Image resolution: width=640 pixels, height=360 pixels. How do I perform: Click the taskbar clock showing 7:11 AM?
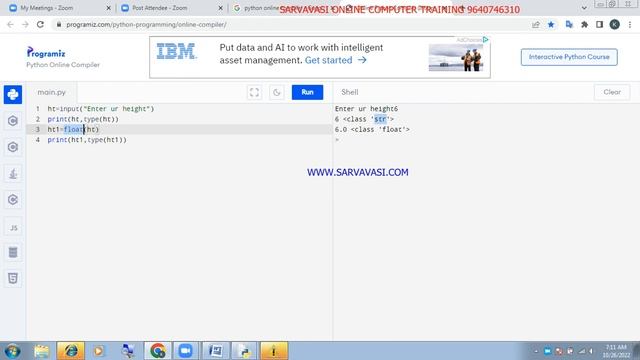[616, 351]
